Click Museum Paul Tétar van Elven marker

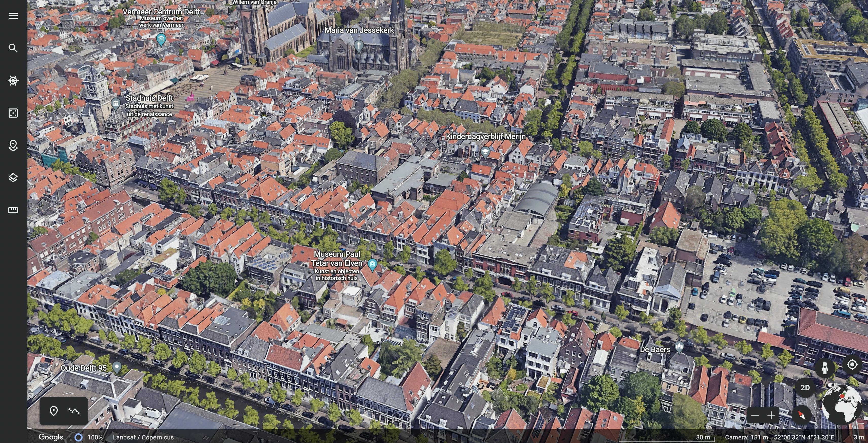(372, 265)
